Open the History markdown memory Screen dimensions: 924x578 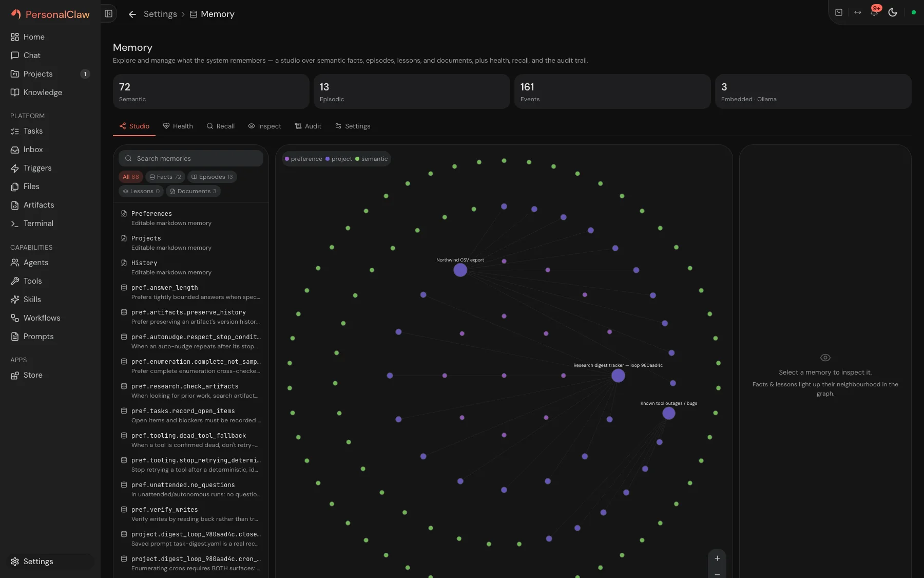[191, 267]
